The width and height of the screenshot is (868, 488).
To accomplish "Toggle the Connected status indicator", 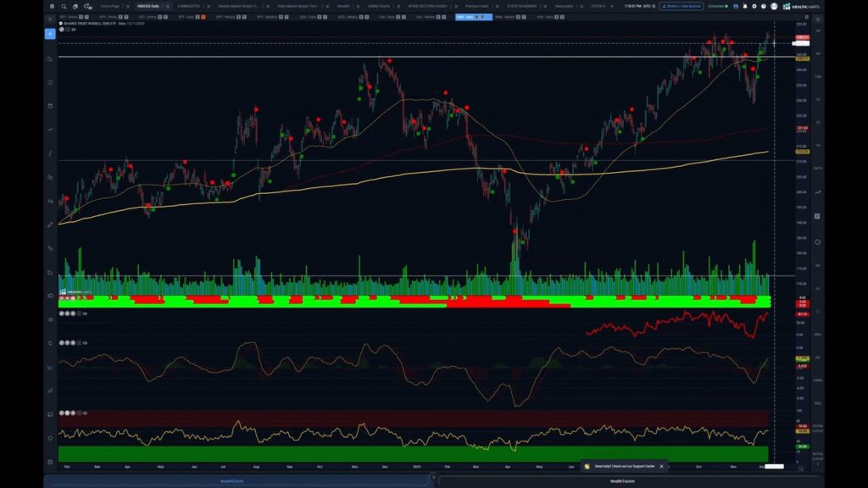I will [718, 7].
